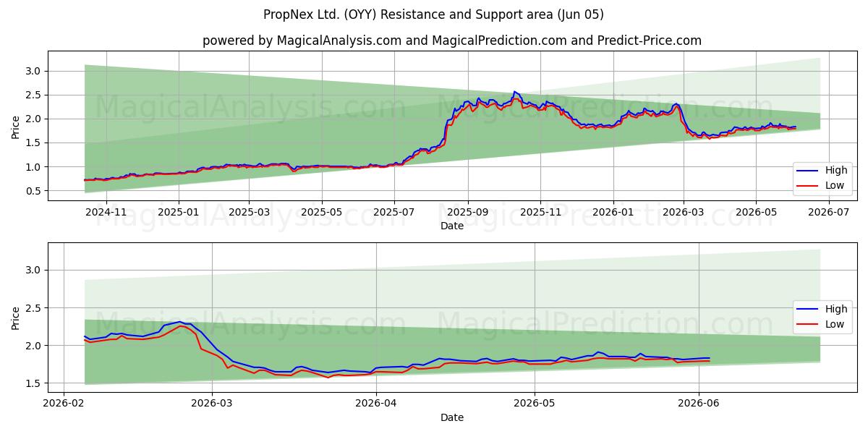Click the "Date" axis label under the upper chart

[x=452, y=226]
